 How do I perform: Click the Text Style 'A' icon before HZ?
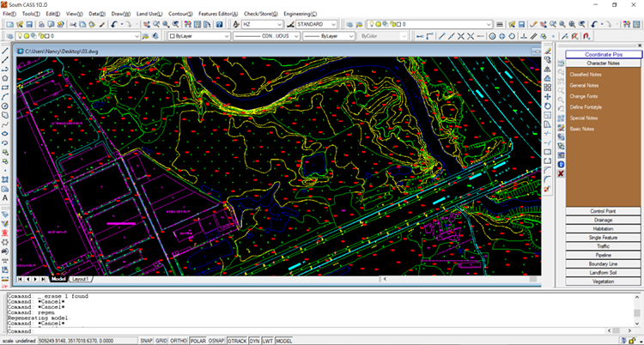pyautogui.click(x=236, y=24)
